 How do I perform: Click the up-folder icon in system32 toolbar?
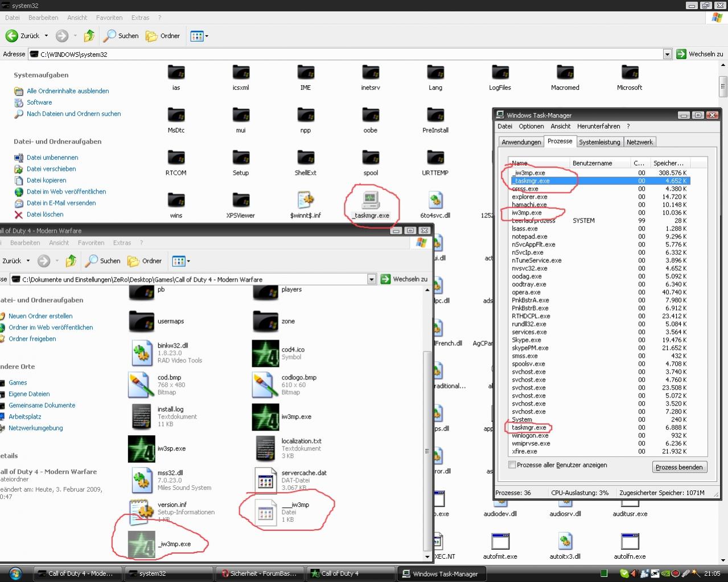89,36
